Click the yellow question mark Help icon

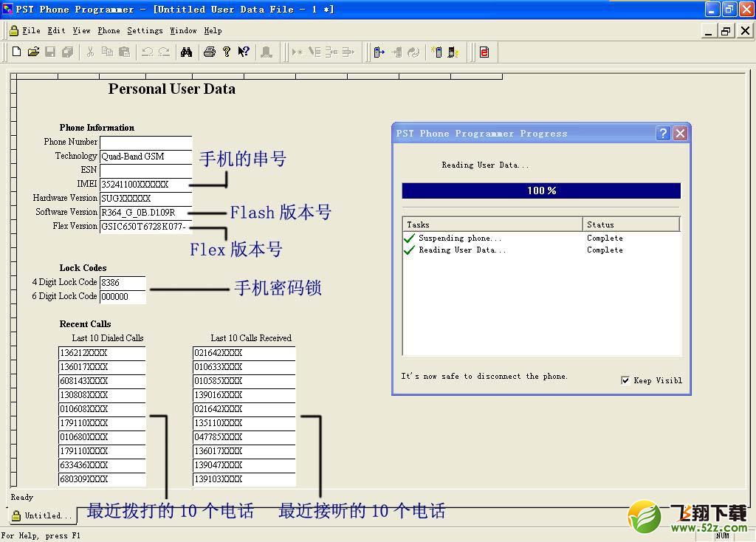point(226,52)
